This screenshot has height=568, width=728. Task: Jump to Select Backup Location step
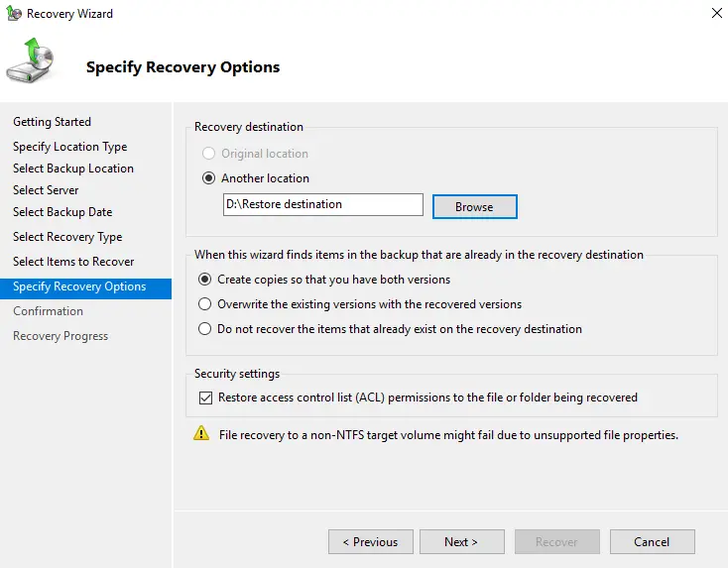(73, 169)
